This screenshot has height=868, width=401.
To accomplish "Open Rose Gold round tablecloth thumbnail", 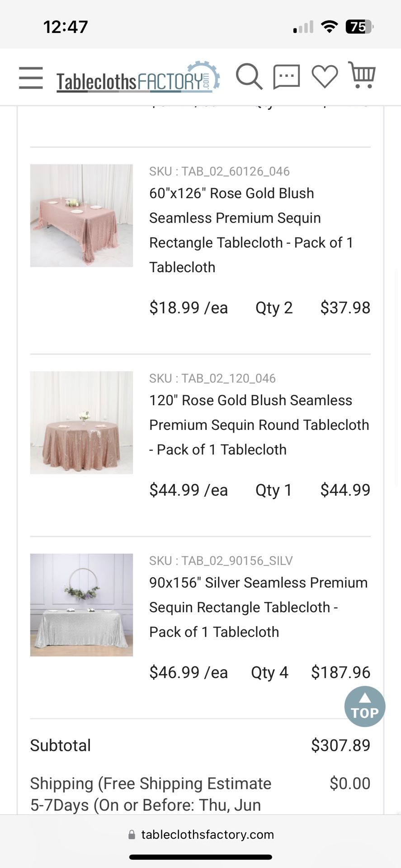I will click(x=81, y=422).
